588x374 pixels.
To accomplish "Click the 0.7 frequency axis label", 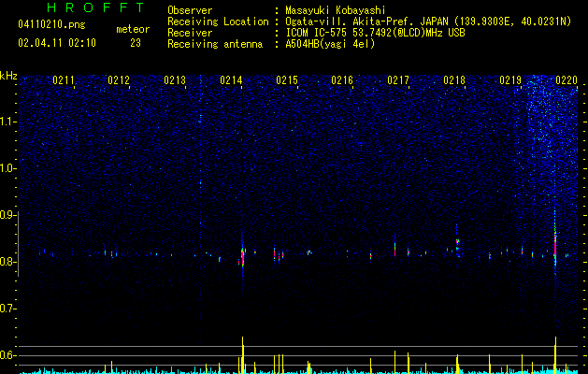I will 8,309.
